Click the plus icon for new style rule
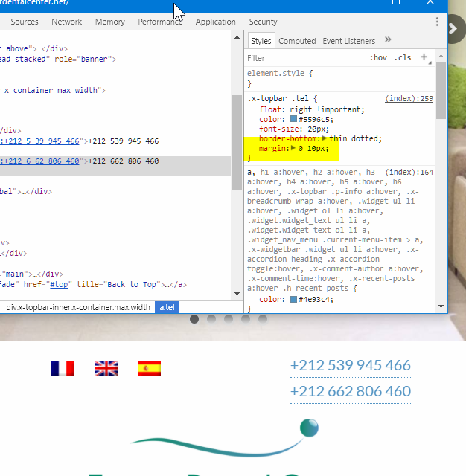This screenshot has height=476, width=466. (424, 57)
